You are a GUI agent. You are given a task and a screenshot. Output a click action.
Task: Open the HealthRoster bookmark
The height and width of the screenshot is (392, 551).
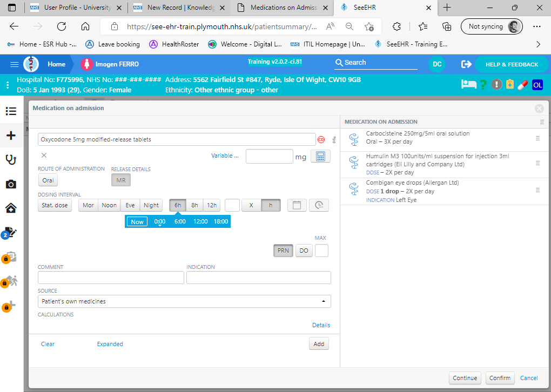pos(174,44)
